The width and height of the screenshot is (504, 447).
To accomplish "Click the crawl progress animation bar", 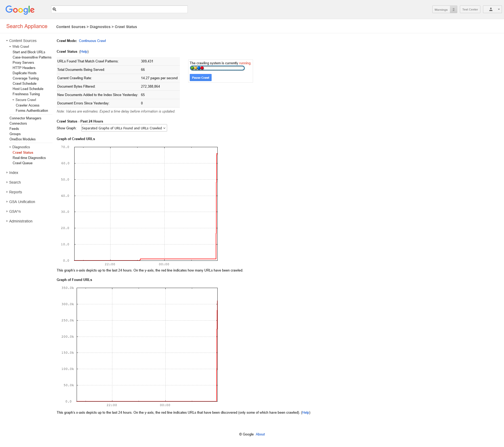I will (217, 68).
